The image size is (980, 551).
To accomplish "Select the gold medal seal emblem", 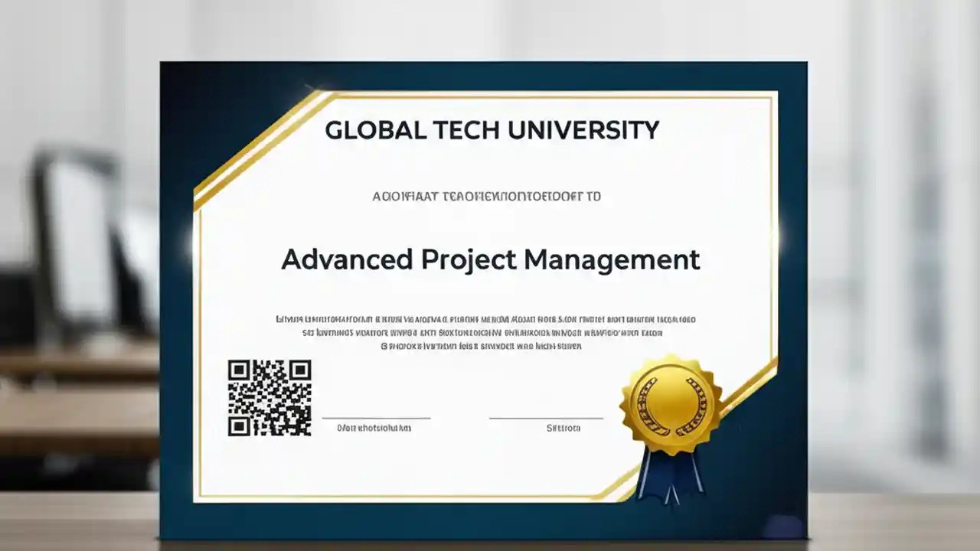I will point(671,402).
